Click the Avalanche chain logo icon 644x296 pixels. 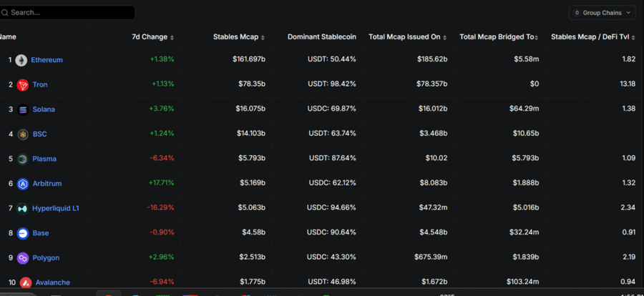[x=25, y=282]
